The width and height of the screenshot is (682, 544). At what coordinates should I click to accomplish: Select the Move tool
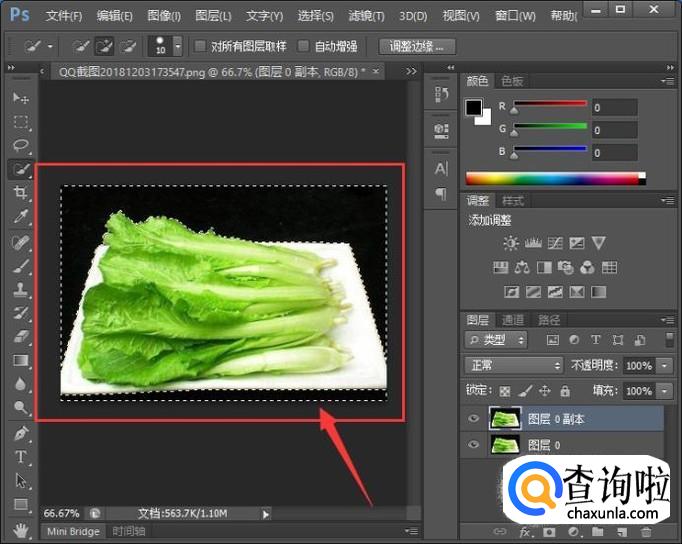pos(20,98)
